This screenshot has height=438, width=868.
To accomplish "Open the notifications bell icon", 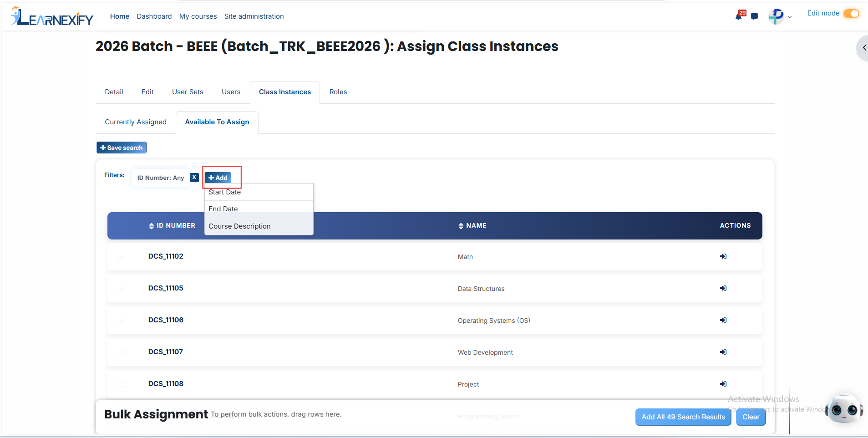I will 739,16.
